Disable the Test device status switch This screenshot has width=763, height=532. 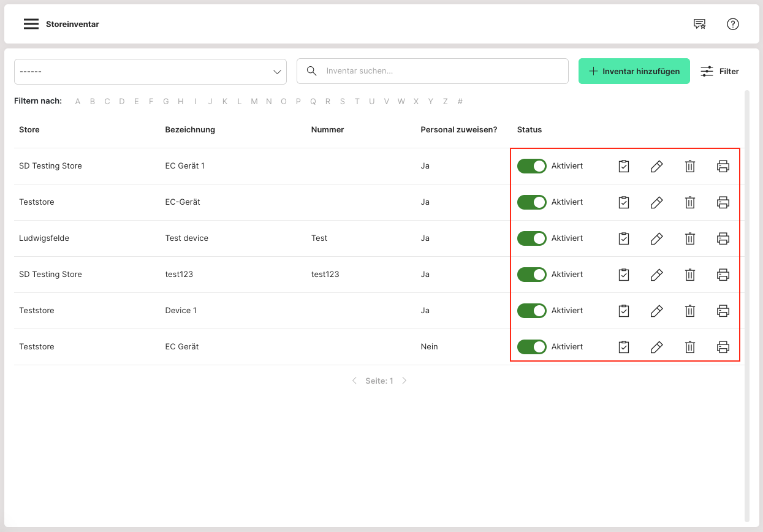click(531, 238)
